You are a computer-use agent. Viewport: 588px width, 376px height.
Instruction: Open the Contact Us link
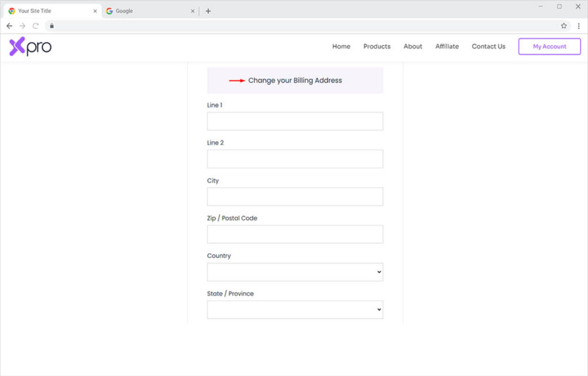488,46
